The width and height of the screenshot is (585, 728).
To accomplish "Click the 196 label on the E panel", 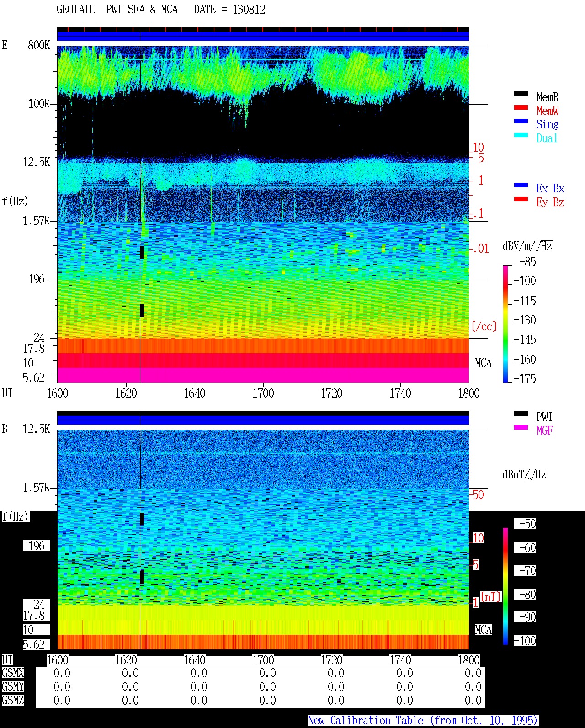I will tap(37, 279).
